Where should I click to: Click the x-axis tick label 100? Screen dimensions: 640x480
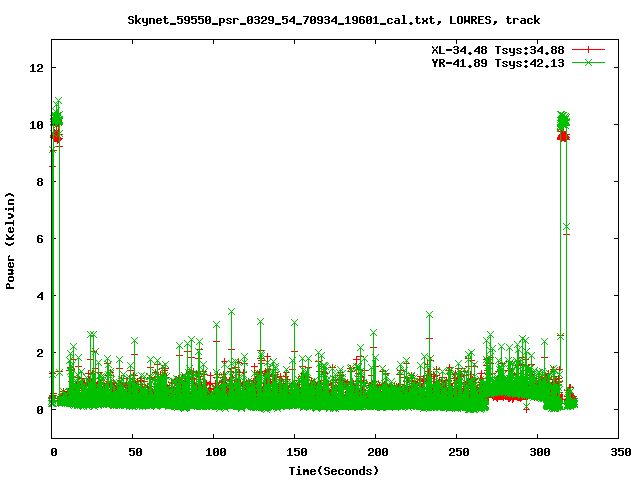[216, 452]
